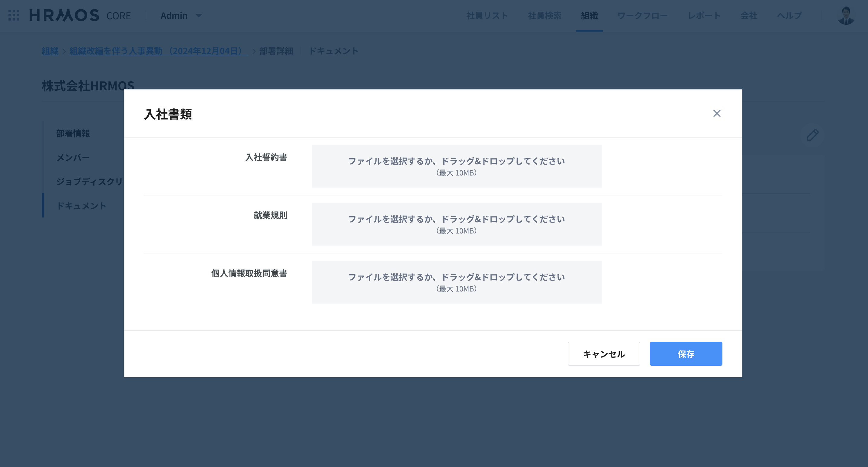Click the HRMOS CORE logo
The image size is (868, 467).
point(80,15)
